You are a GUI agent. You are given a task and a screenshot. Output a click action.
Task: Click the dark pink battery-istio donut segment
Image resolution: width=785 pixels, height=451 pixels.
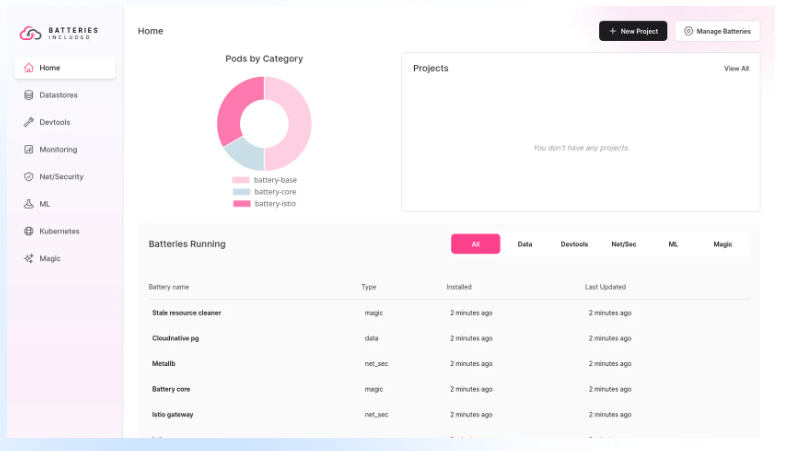(x=235, y=106)
